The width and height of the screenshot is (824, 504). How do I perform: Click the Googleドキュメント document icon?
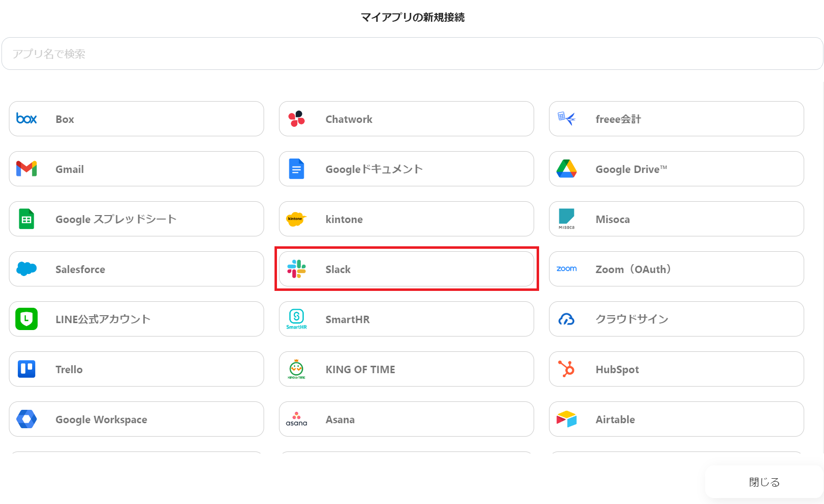tap(296, 169)
